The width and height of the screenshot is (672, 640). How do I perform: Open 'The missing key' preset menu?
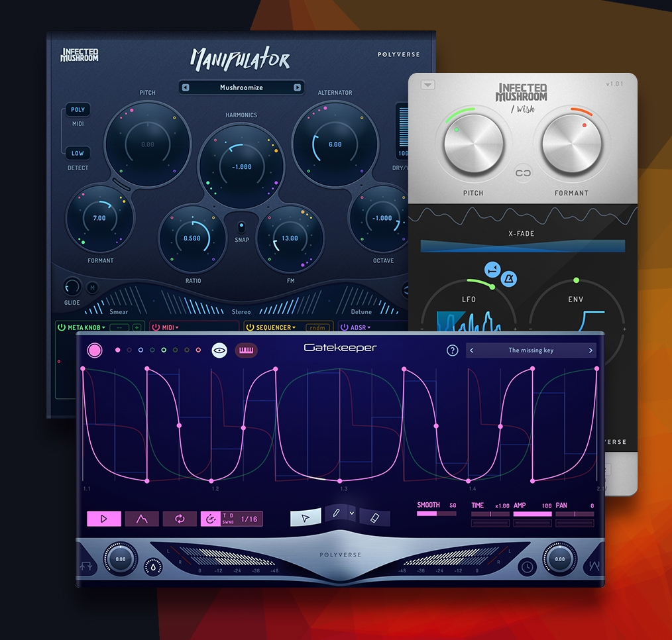click(x=531, y=350)
